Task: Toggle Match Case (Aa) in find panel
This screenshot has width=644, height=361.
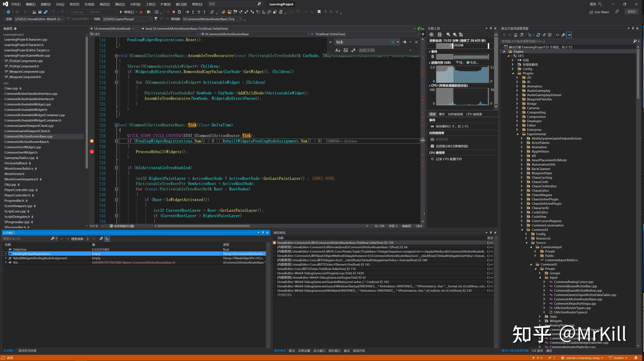Action: 337,50
